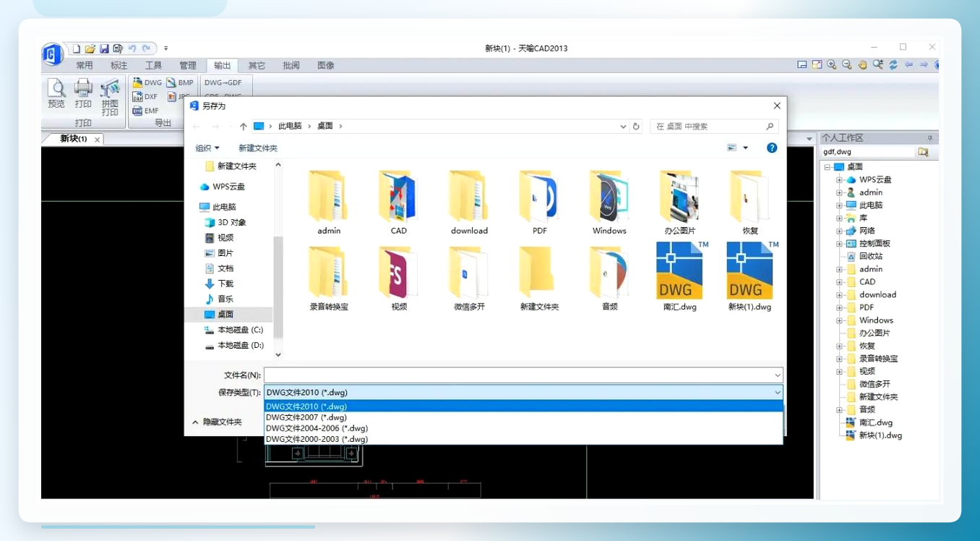Open the 组织 dropdown menu

207,148
